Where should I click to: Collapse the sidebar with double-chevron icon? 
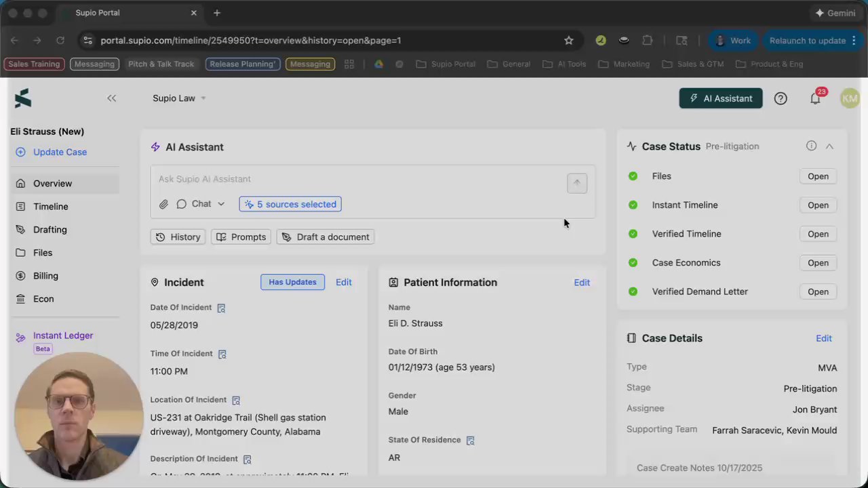tap(112, 98)
